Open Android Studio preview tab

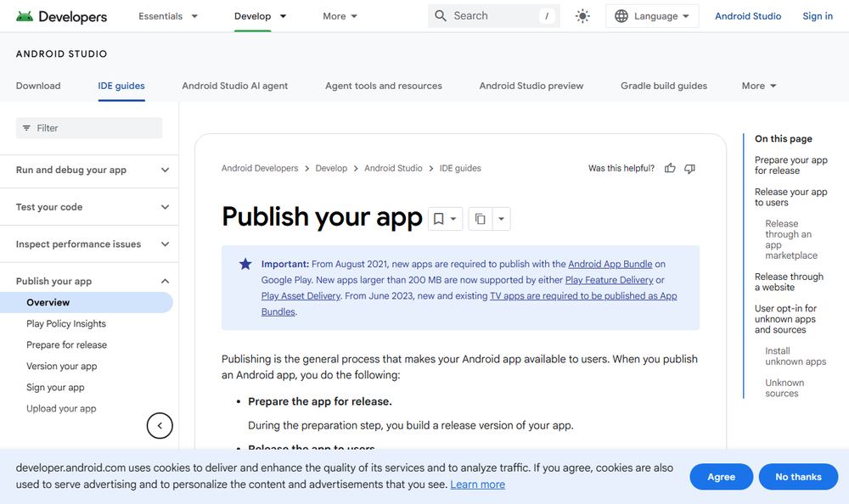[531, 86]
